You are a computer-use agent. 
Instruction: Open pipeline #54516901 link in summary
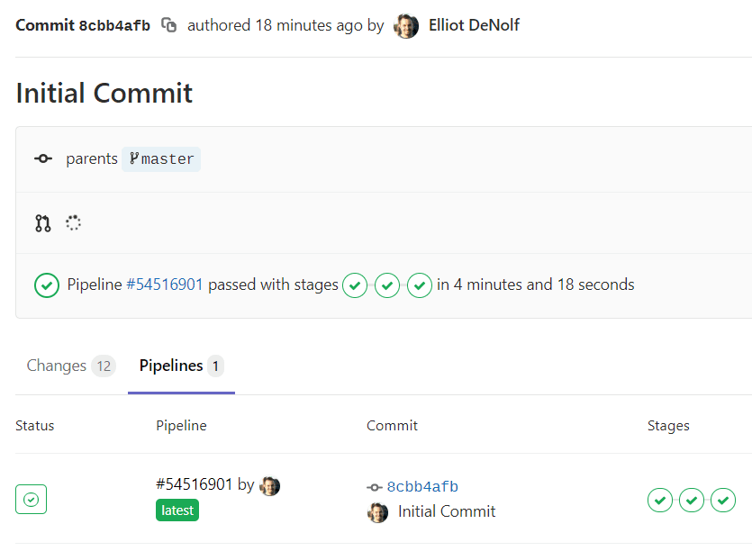click(165, 285)
